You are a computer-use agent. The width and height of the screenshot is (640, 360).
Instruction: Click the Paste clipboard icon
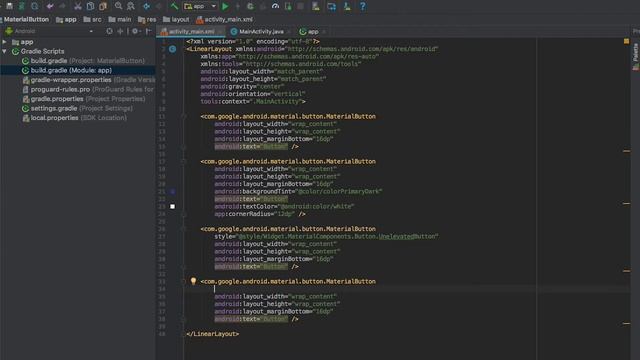(103, 6)
